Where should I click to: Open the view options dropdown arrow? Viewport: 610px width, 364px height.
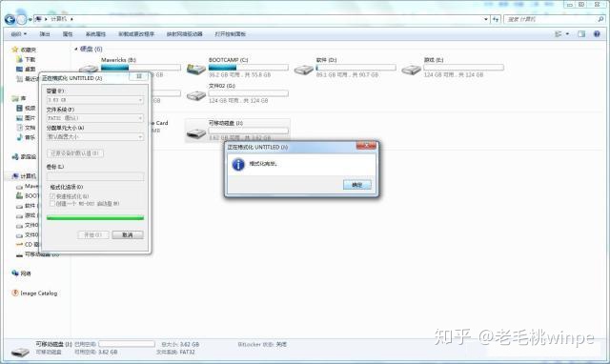click(x=567, y=34)
